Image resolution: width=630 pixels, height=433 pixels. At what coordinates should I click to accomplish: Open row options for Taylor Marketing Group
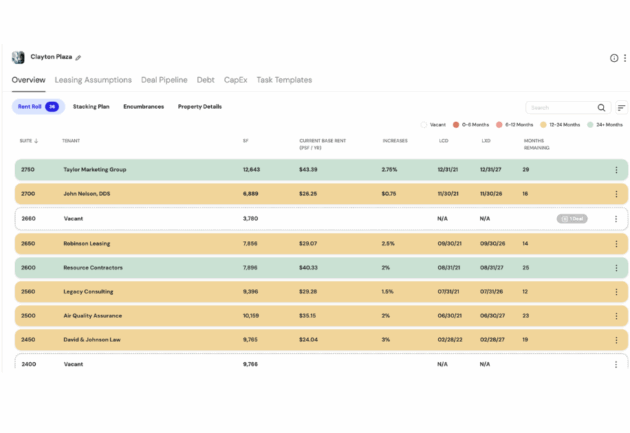click(616, 170)
